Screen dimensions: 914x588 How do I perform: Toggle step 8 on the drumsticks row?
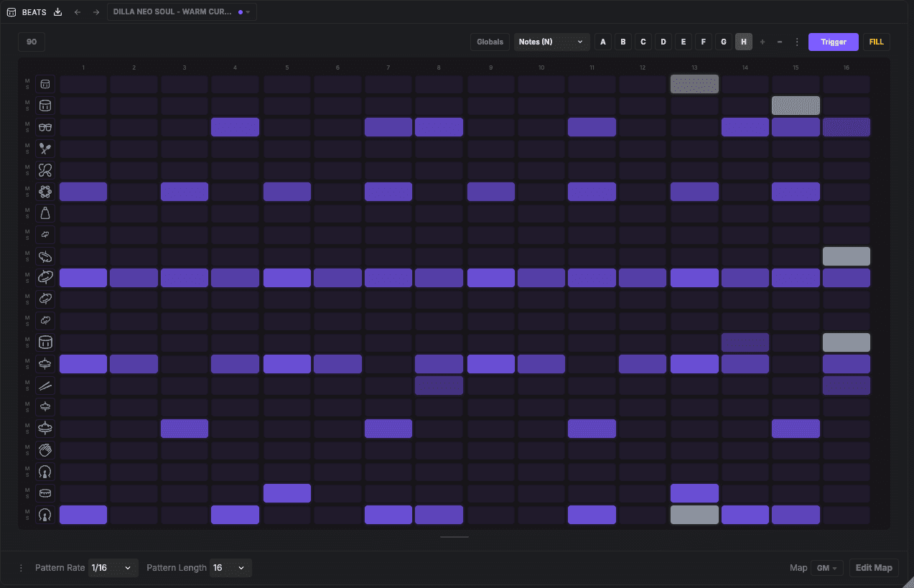point(439,386)
